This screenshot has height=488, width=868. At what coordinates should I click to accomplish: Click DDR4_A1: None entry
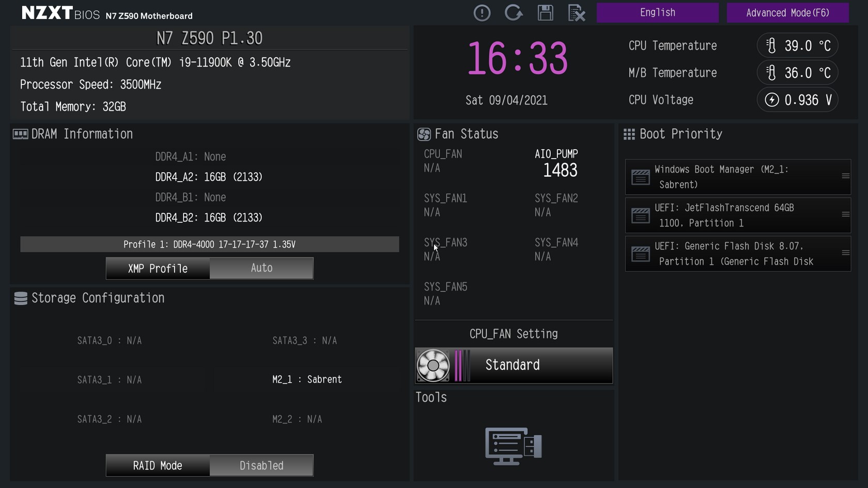click(191, 156)
